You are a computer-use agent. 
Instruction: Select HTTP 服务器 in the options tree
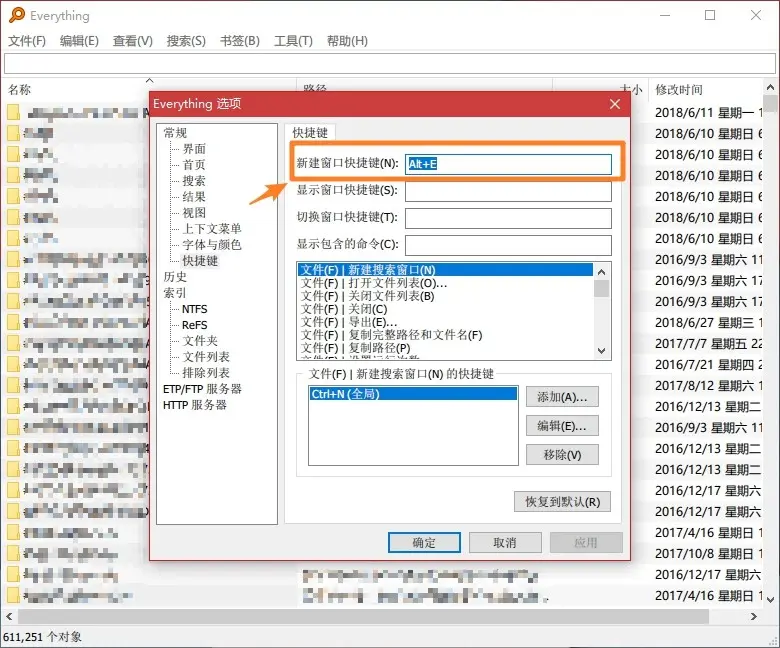tap(195, 405)
